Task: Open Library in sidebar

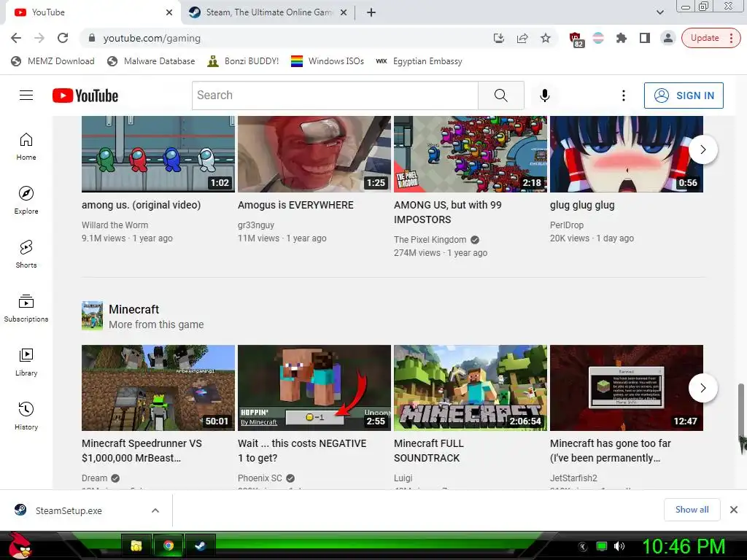Action: point(26,362)
